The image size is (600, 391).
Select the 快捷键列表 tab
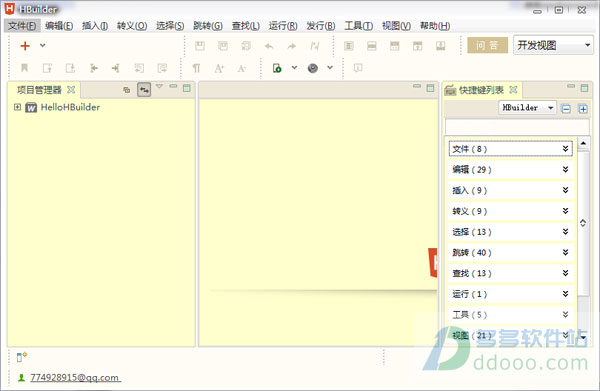481,90
